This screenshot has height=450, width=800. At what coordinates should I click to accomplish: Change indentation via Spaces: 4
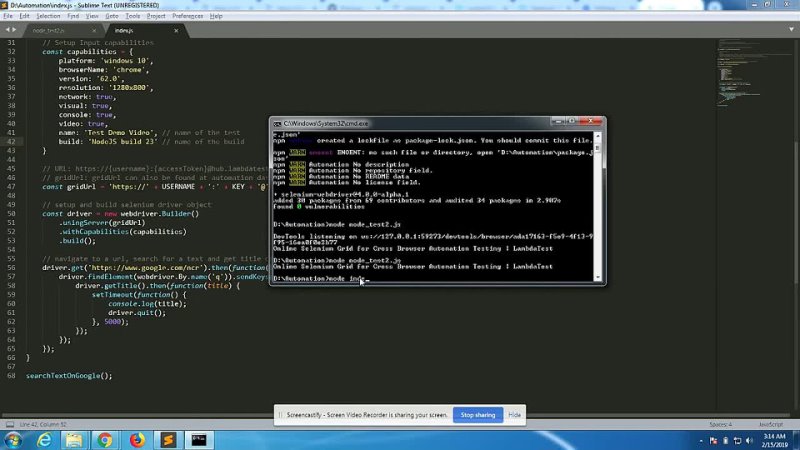[720, 424]
